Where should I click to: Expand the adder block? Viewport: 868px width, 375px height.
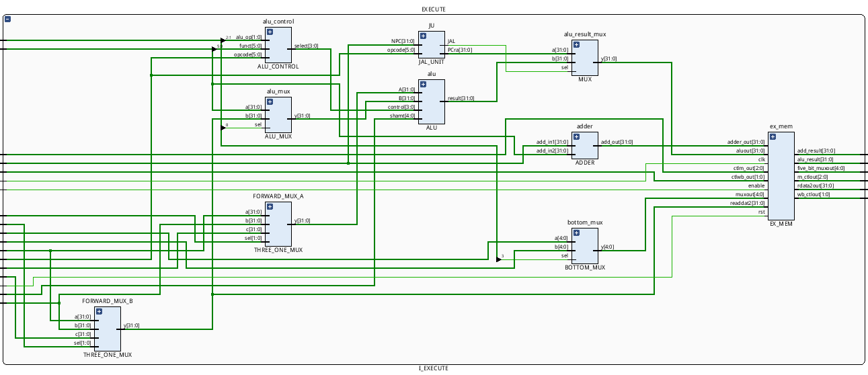tap(576, 136)
